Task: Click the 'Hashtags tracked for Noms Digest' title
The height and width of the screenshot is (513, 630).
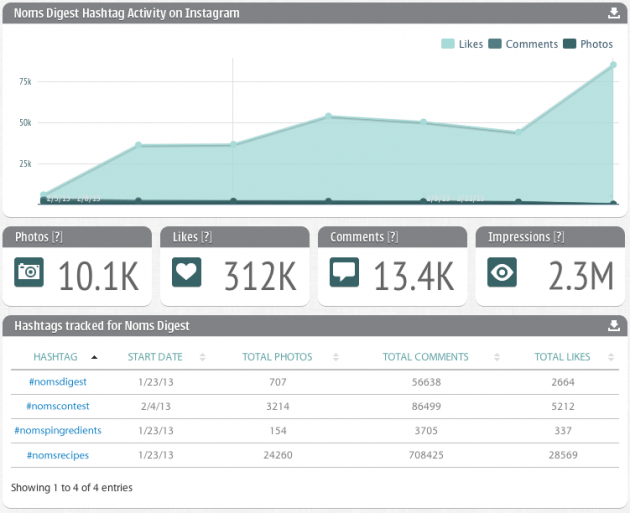Action: pos(102,325)
